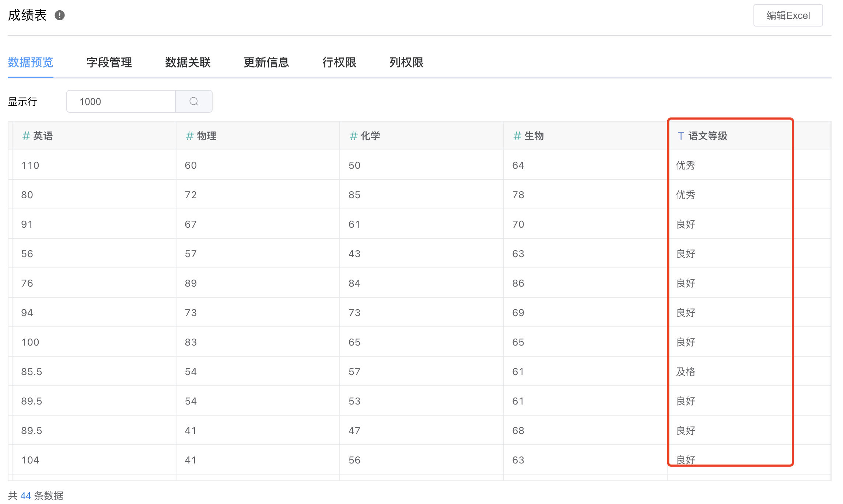Click the 语文等级 column header
This screenshot has height=504, width=843.
[707, 136]
